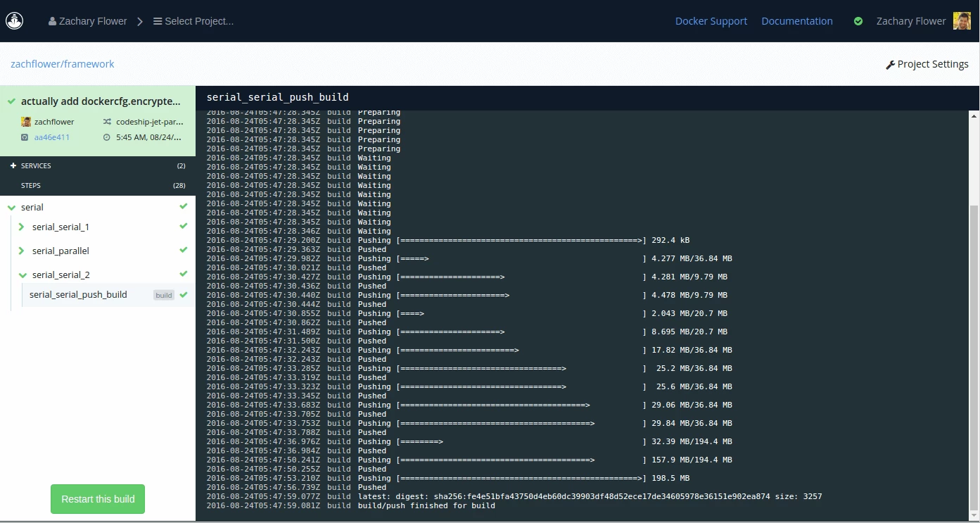Click the serial_serial_push_build log title

278,97
